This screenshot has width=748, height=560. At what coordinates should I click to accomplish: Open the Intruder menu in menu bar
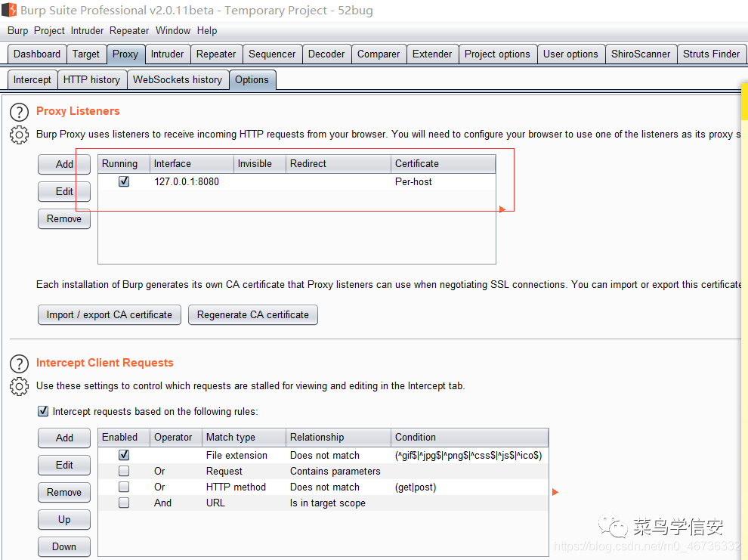click(87, 30)
